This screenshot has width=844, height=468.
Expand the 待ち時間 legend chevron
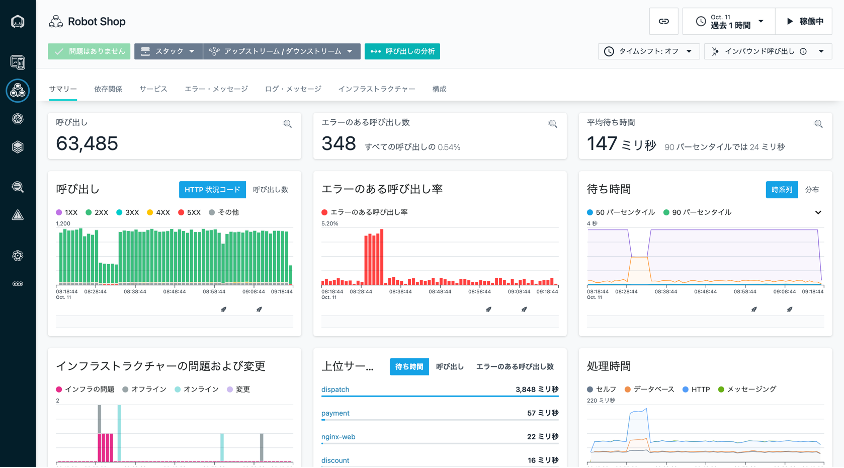tap(818, 213)
